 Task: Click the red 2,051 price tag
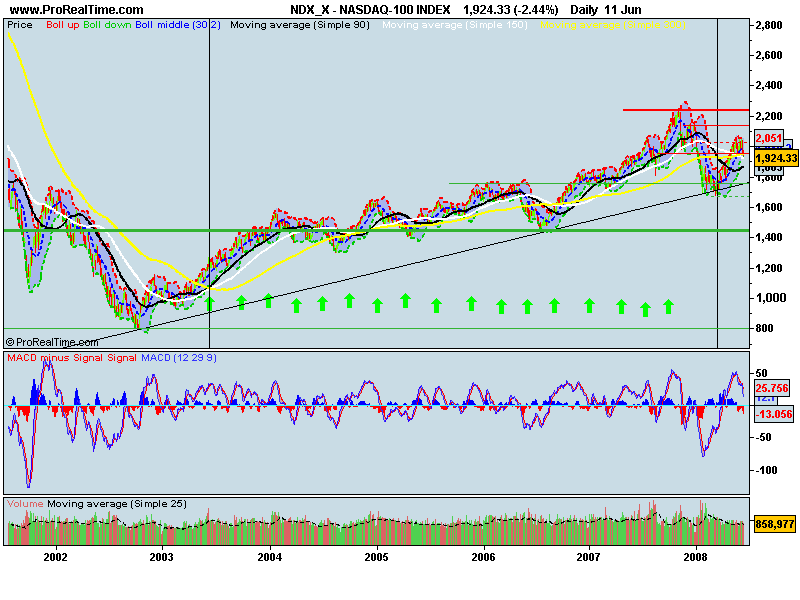769,138
